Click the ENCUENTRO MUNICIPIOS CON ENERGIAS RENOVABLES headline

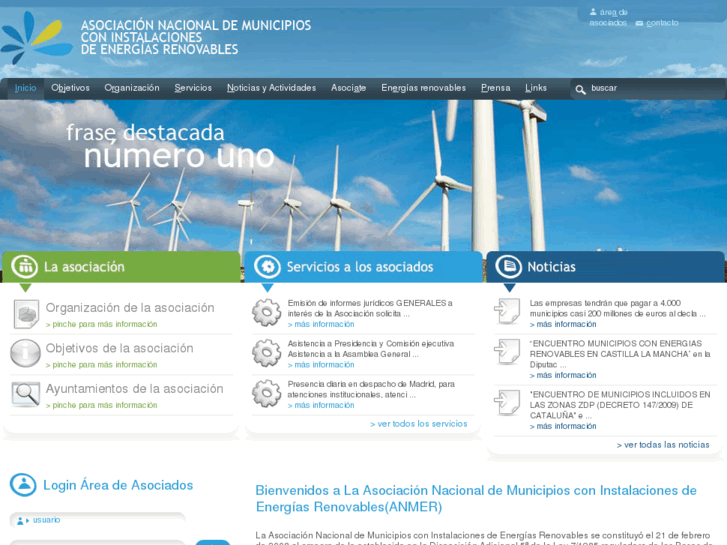[x=620, y=354]
